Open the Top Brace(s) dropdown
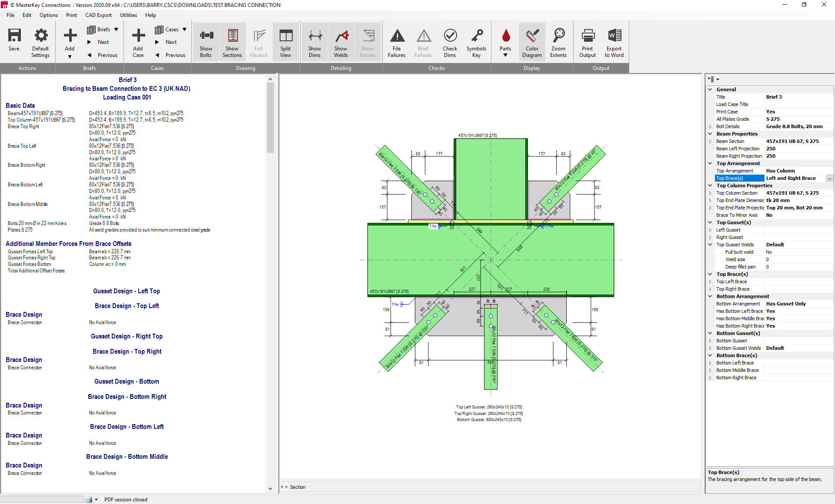 [x=829, y=178]
